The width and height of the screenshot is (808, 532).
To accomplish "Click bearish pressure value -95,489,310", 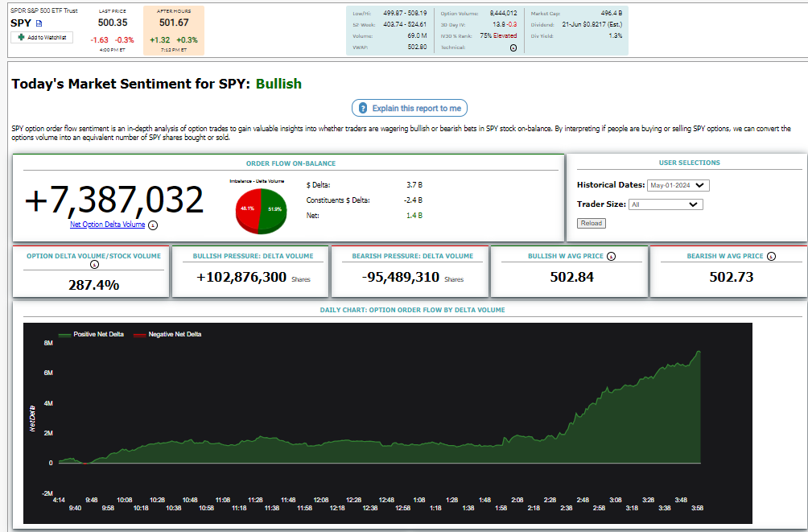I will point(401,278).
